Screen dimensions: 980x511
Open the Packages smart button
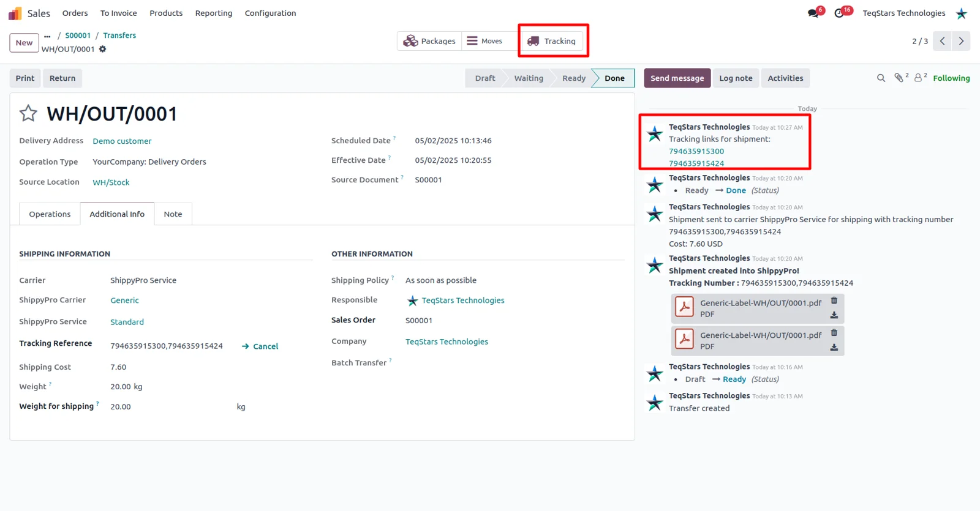(x=429, y=41)
